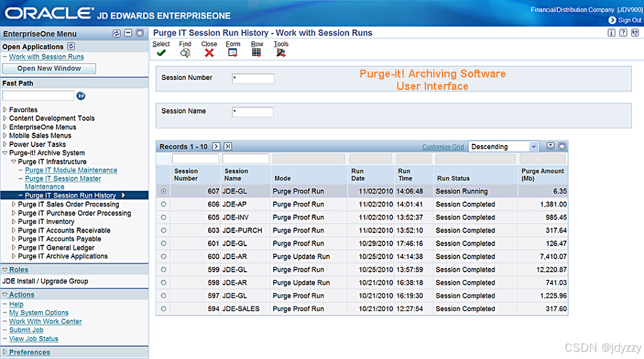Expand the Preferences section
Image resolution: width=644 pixels, height=359 pixels.
[5, 352]
